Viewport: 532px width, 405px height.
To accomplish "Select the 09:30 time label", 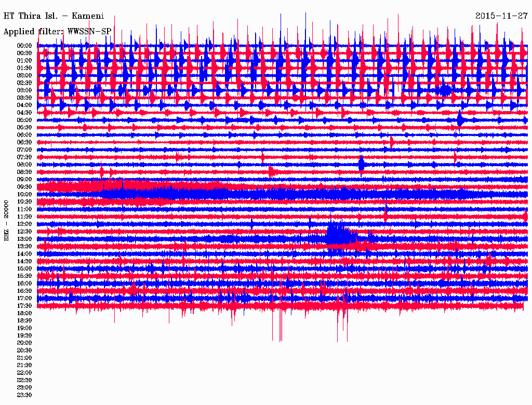I will pos(24,187).
